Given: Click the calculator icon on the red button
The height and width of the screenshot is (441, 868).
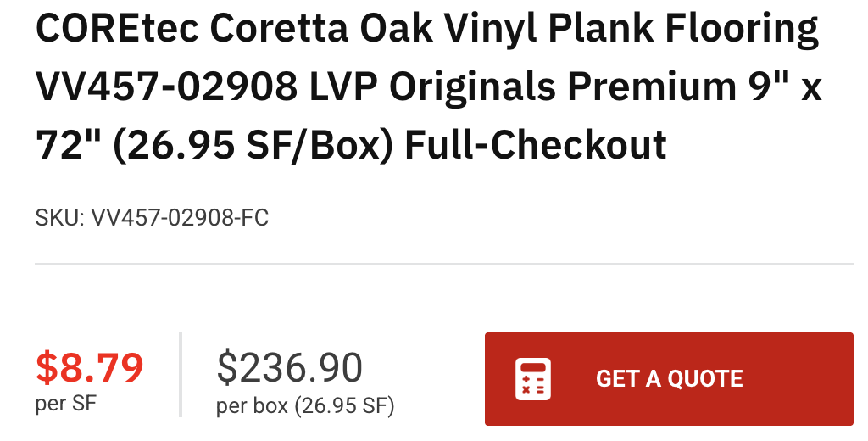Looking at the screenshot, I should click(x=533, y=379).
